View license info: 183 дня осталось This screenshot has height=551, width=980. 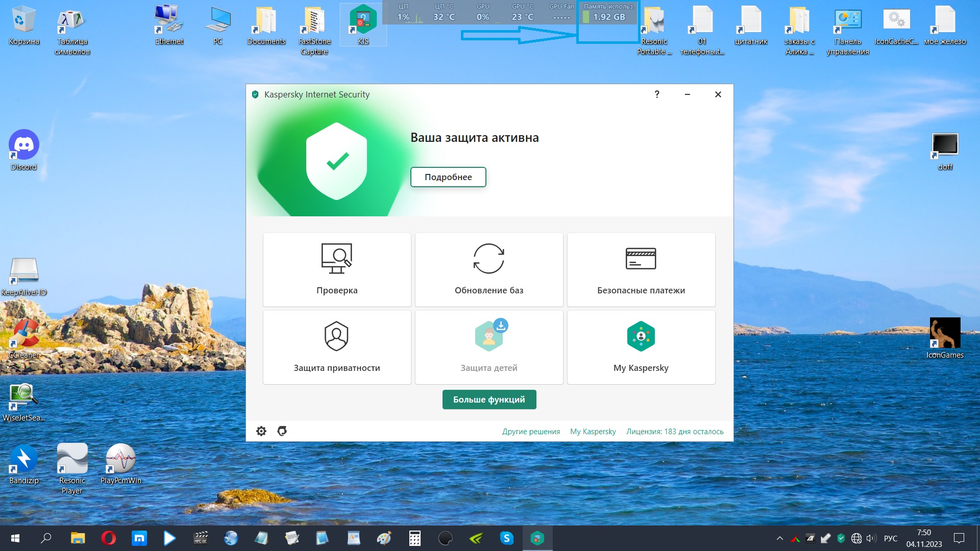(x=675, y=432)
